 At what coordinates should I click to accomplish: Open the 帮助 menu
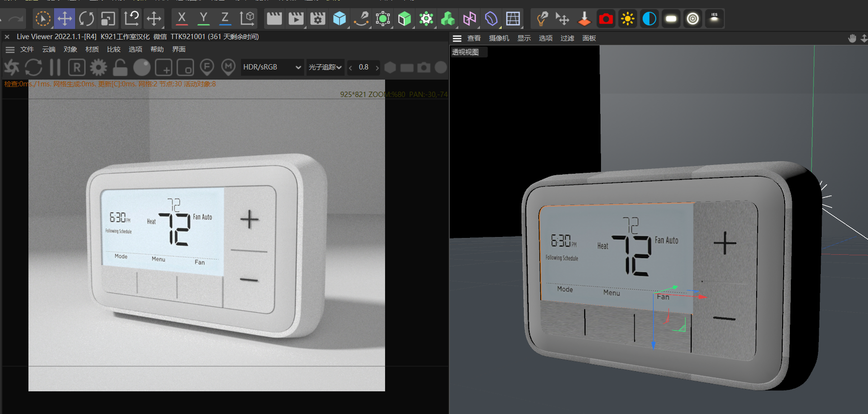point(157,49)
